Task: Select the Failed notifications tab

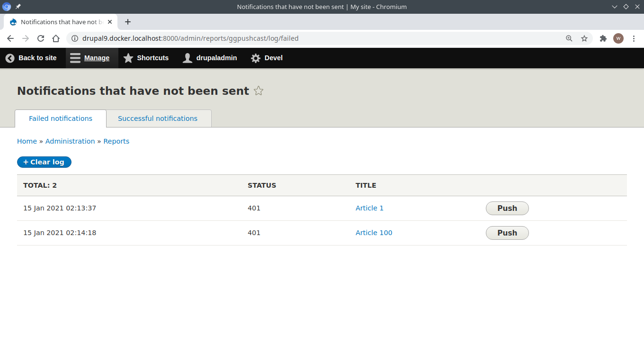Action: [x=60, y=118]
